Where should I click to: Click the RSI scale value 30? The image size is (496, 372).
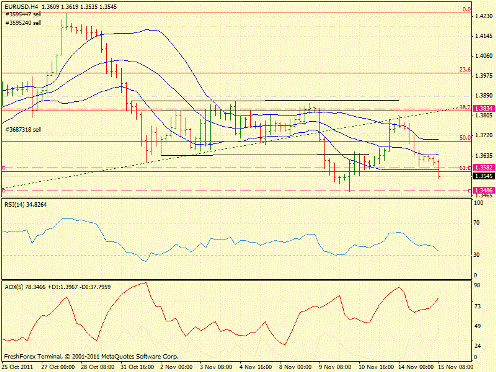click(477, 255)
